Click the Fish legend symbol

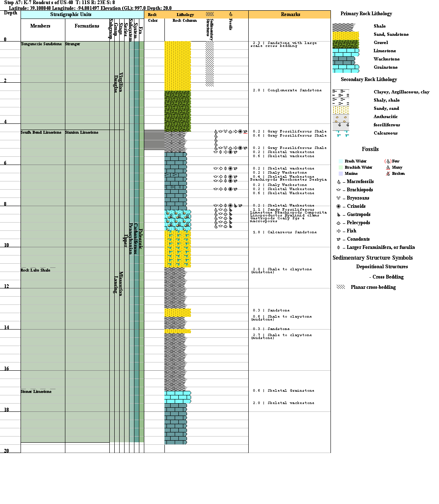[339, 231]
